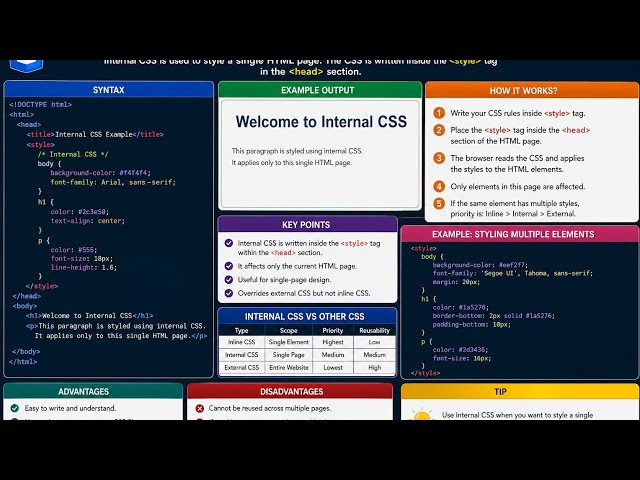Click checkmark beside 'Internal CSS is written inside'
Screen dimensions: 640x480
(229, 243)
